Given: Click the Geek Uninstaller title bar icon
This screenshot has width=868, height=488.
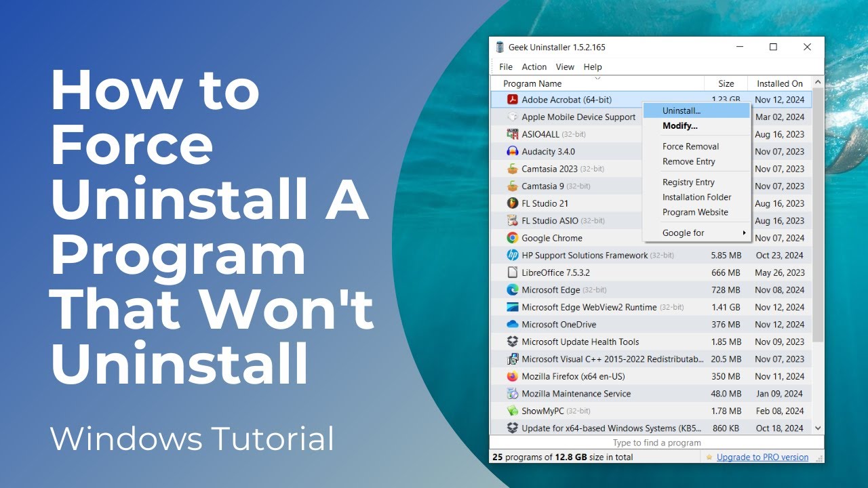Looking at the screenshot, I should tap(500, 47).
